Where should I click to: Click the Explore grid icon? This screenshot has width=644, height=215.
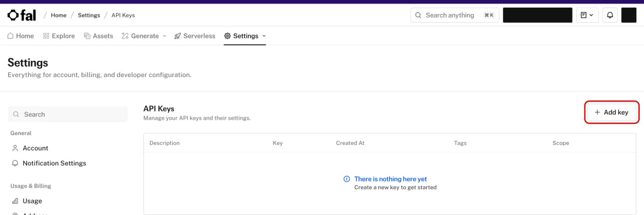coord(46,36)
